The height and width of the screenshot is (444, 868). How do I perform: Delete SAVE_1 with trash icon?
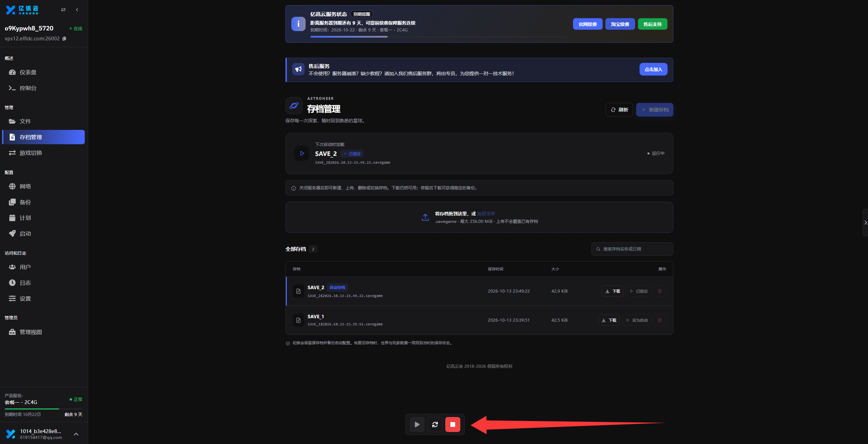(660, 320)
